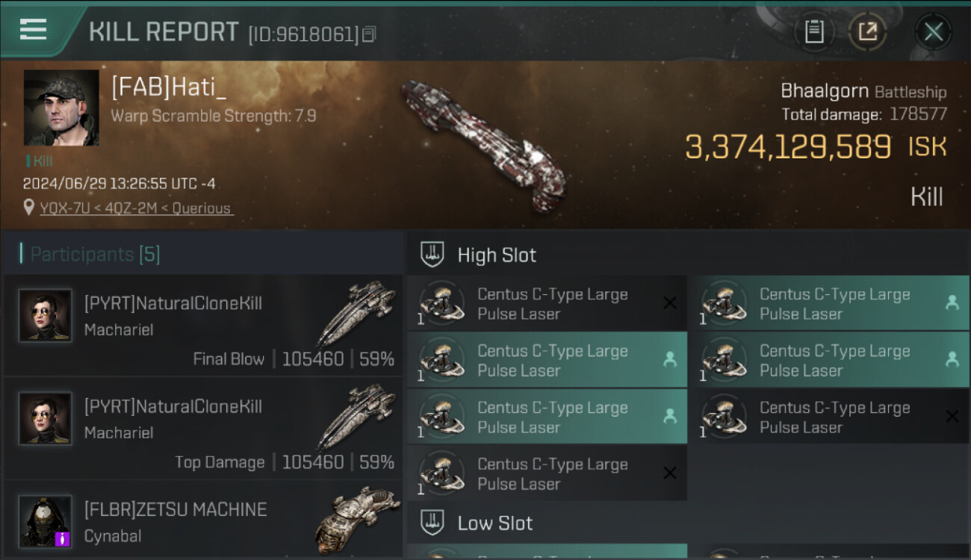The image size is (971, 560).
Task: Click the clipboard icon in the header
Action: click(x=813, y=31)
